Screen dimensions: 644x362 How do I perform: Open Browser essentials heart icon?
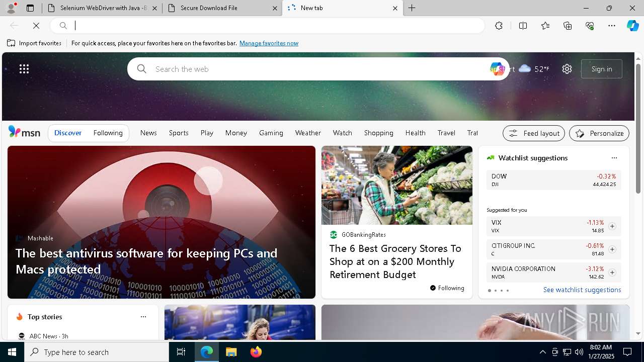point(590,26)
